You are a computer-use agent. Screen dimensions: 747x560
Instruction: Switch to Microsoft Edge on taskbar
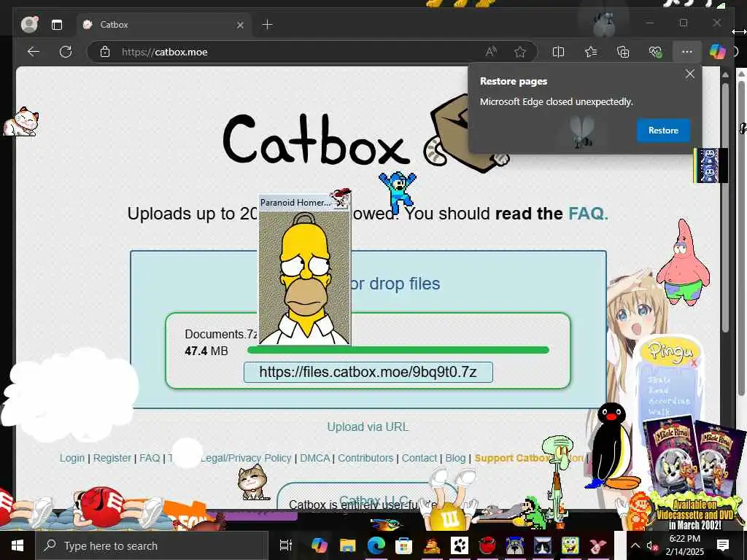[x=376, y=545]
